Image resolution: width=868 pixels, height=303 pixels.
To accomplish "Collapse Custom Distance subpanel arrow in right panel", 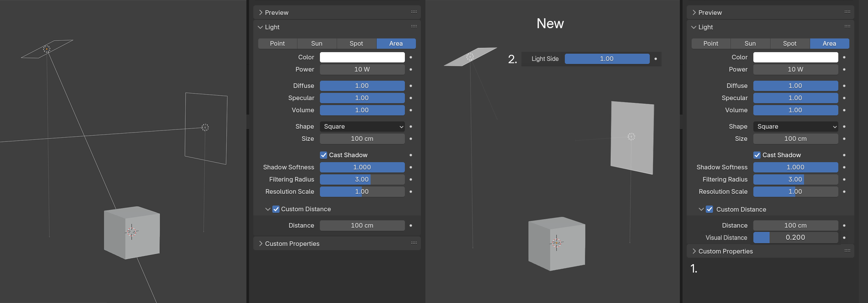I will tap(701, 209).
